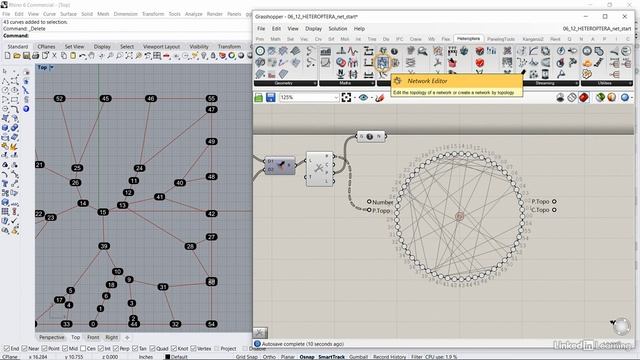Open the Curve menu in Rhino
The image size is (640, 360).
(49, 14)
